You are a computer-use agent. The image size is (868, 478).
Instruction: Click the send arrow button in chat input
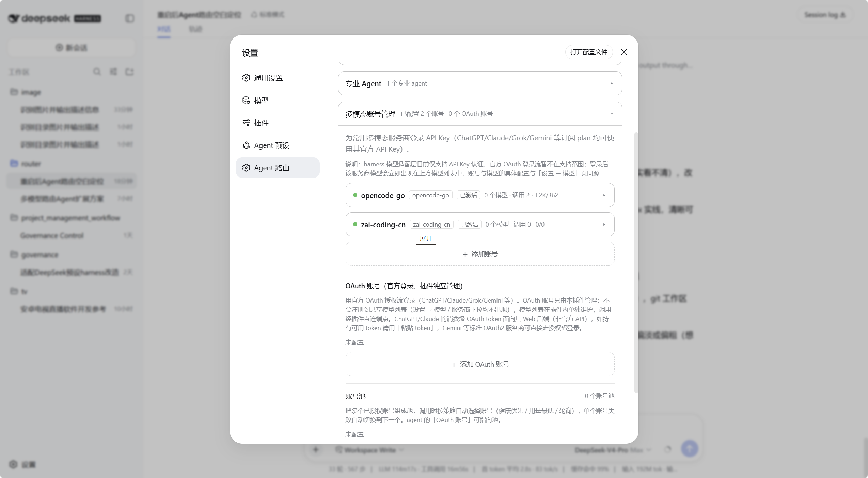[x=690, y=449]
